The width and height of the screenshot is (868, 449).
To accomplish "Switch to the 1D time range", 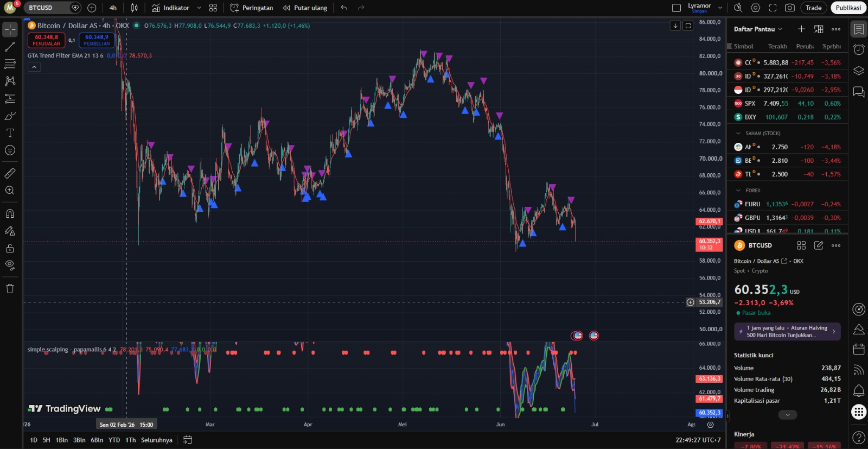I will point(34,440).
